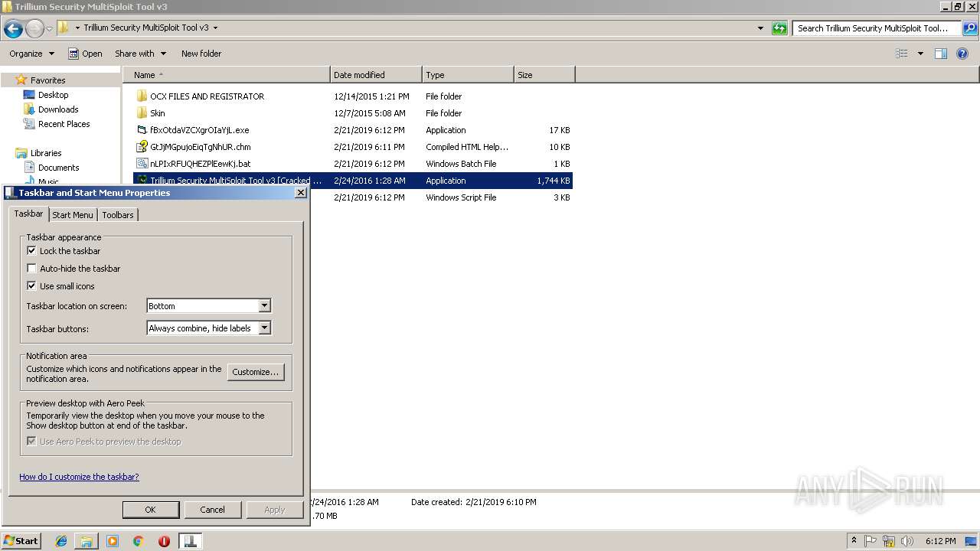Expand the Organize menu
Image resolution: width=980 pixels, height=551 pixels.
click(31, 54)
